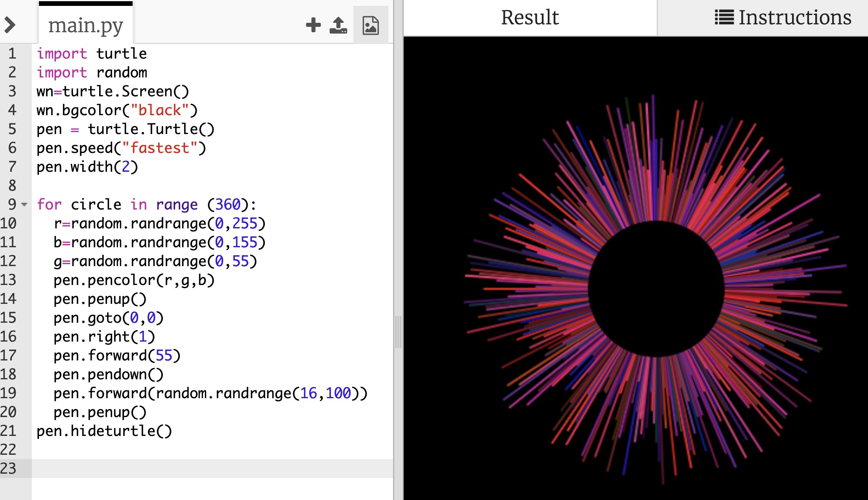Click line number 23 in the gutter
Image resolution: width=868 pixels, height=500 pixels.
(x=9, y=469)
